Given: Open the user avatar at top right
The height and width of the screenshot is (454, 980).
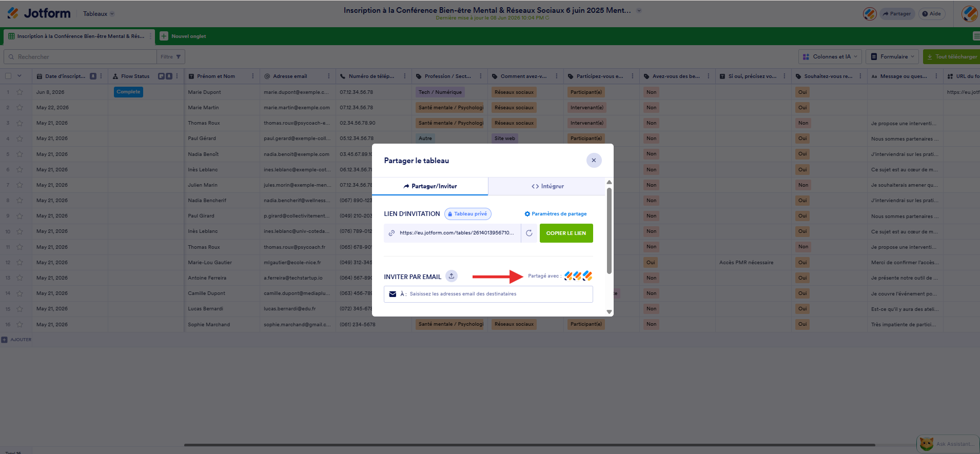Looking at the screenshot, I should pos(969,14).
